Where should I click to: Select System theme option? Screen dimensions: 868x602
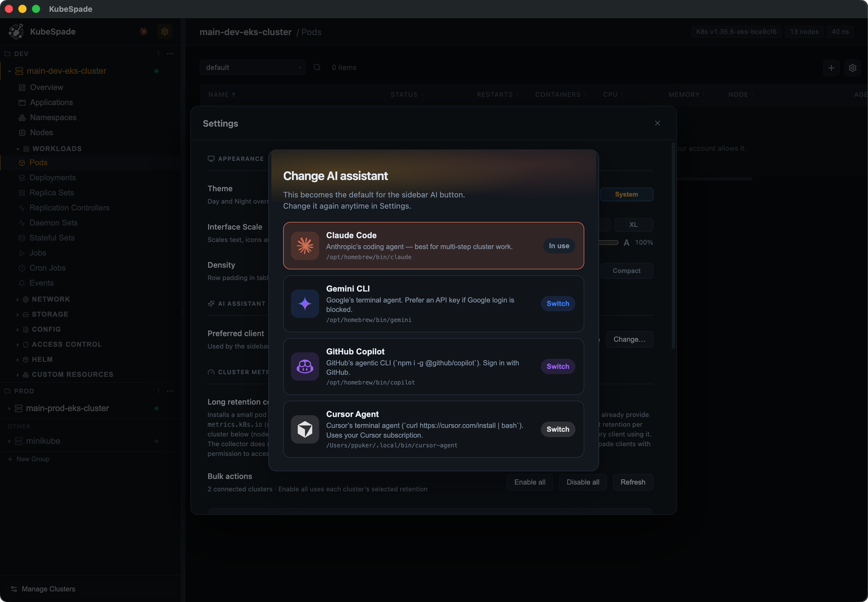[626, 194]
